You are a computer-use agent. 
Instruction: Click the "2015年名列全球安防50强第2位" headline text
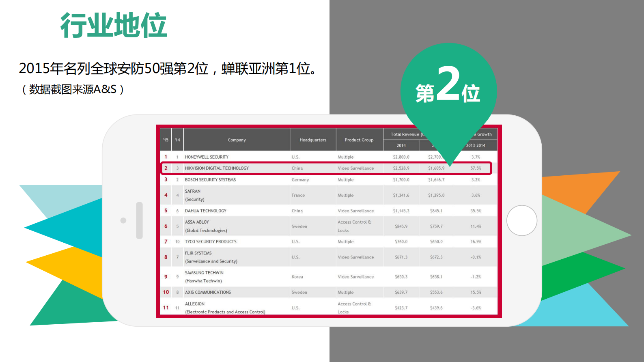click(114, 68)
